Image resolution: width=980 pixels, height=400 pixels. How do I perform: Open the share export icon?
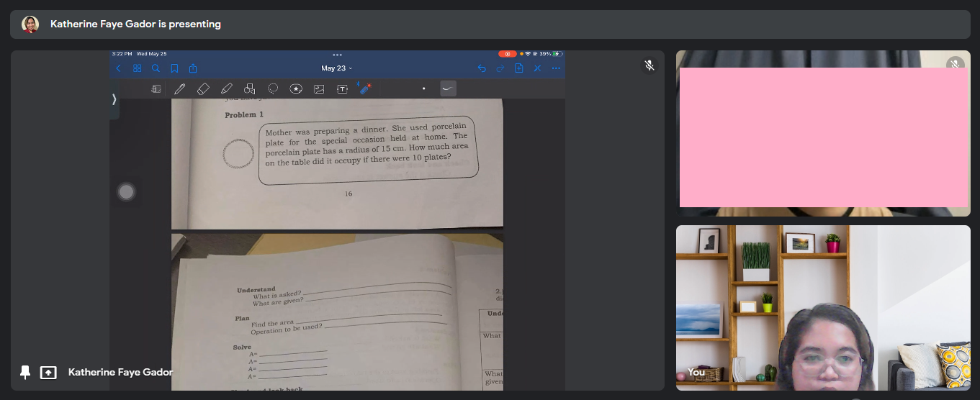tap(193, 68)
